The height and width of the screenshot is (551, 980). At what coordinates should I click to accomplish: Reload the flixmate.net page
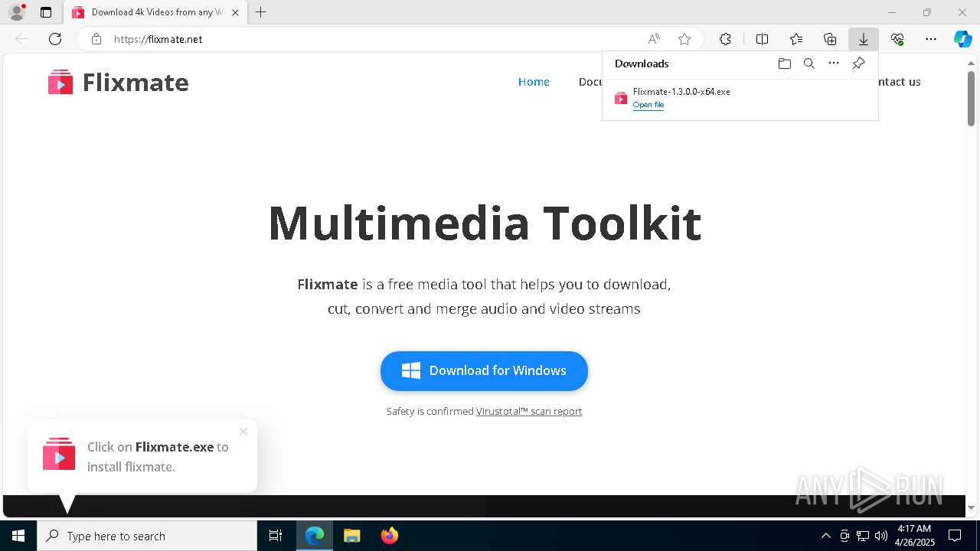[55, 39]
